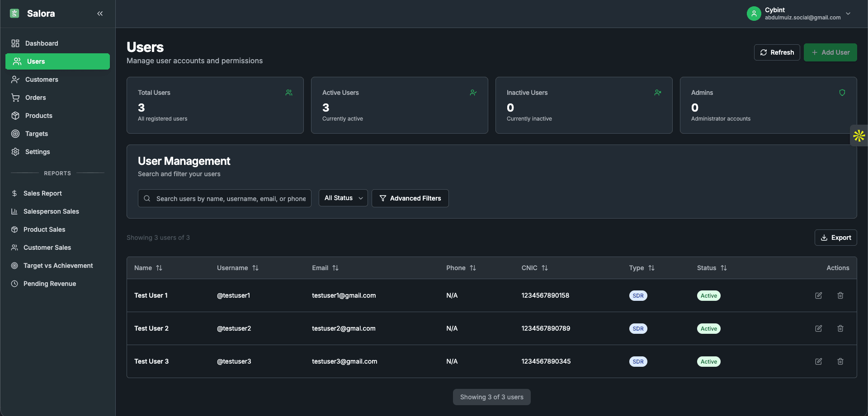
Task: Click the delete trash icon for Test User 2
Action: 840,328
